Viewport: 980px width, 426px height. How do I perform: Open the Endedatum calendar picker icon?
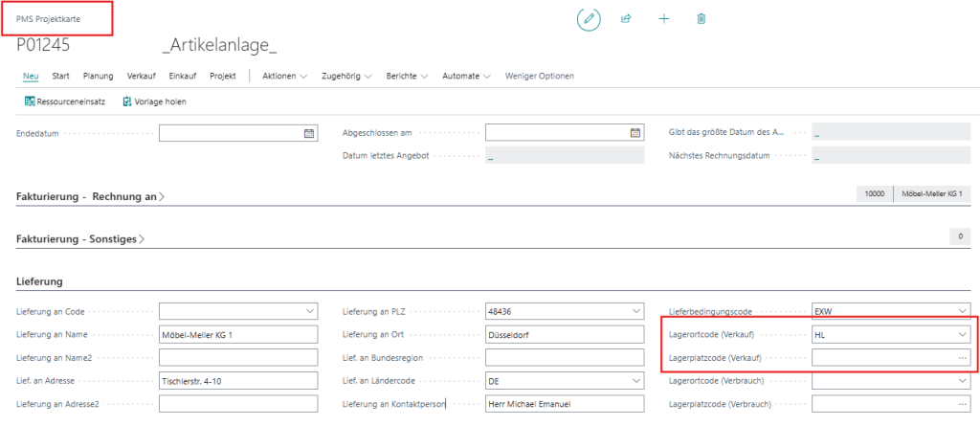(309, 133)
